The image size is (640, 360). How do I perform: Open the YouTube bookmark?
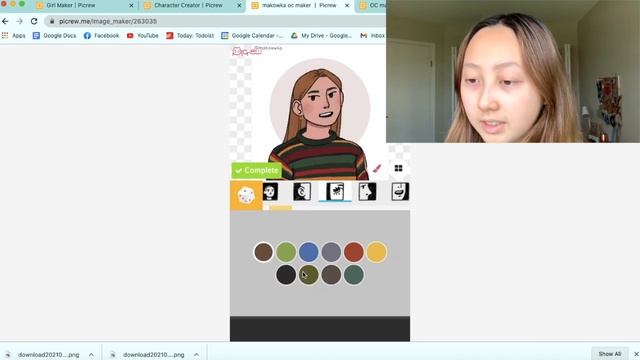tap(142, 36)
